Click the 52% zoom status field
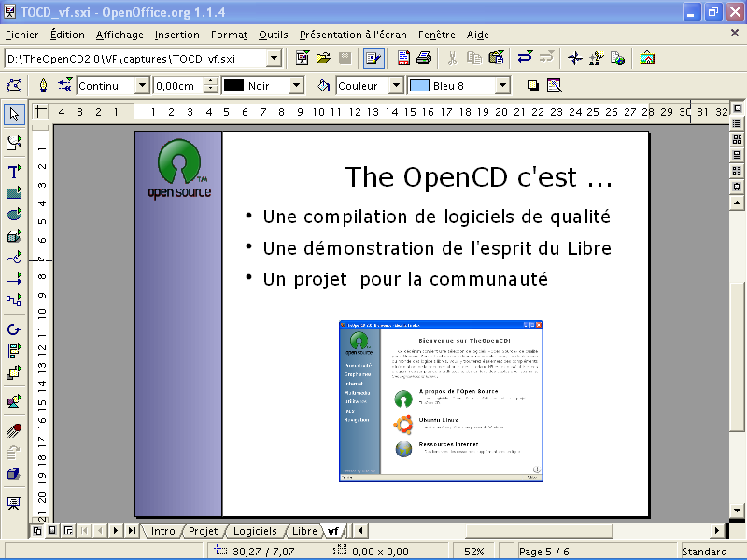The width and height of the screenshot is (747, 560). coord(474,552)
